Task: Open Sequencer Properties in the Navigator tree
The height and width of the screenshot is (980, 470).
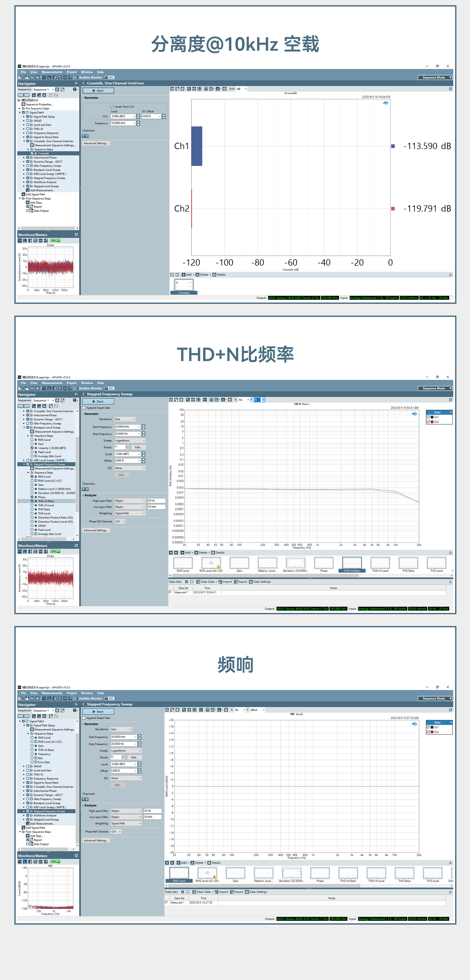Action: [x=39, y=104]
